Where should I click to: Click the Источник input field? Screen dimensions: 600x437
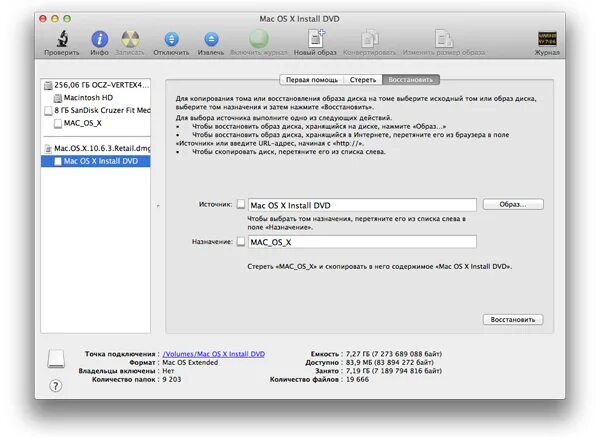click(x=362, y=205)
